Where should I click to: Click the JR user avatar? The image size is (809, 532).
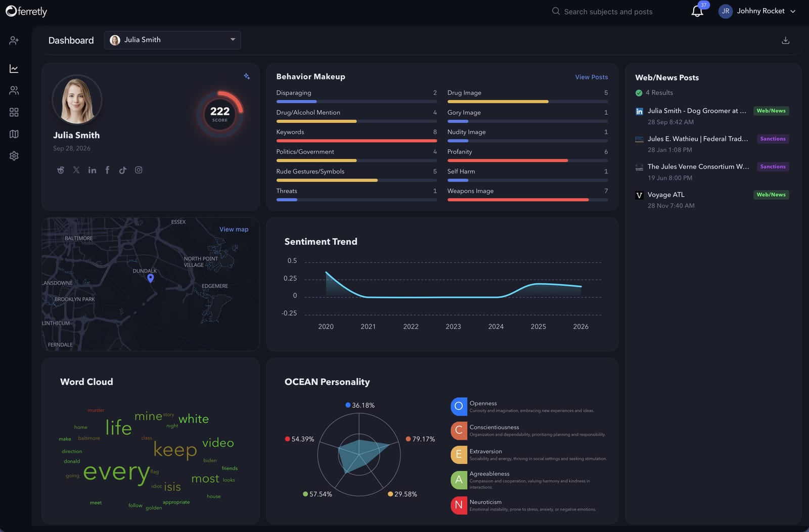pos(726,11)
